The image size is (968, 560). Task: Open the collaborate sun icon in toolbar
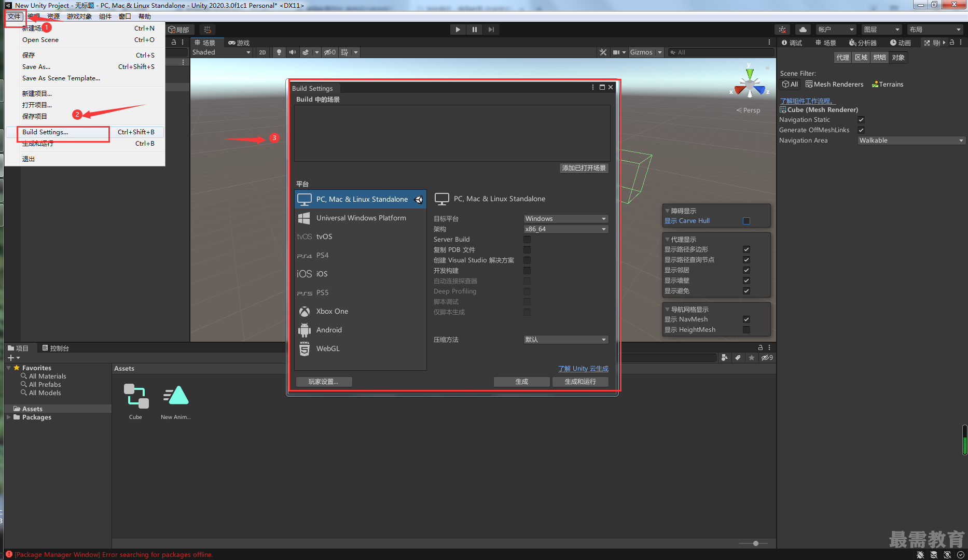click(782, 30)
